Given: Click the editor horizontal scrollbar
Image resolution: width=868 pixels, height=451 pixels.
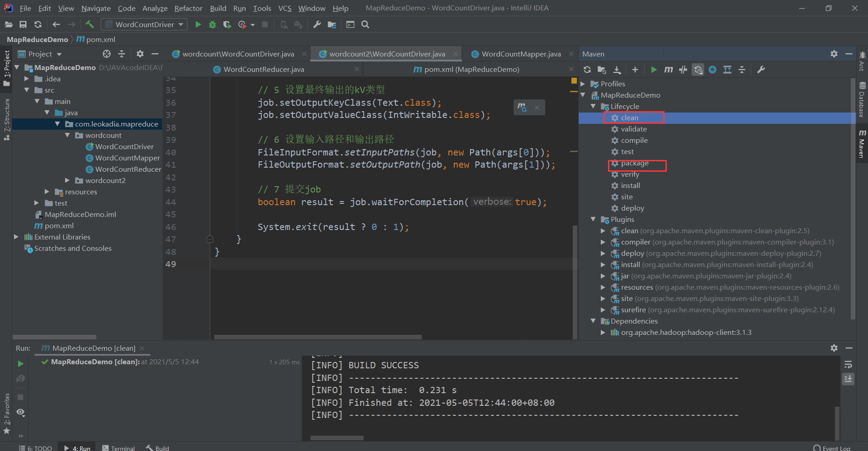Looking at the screenshot, I should pos(318,337).
